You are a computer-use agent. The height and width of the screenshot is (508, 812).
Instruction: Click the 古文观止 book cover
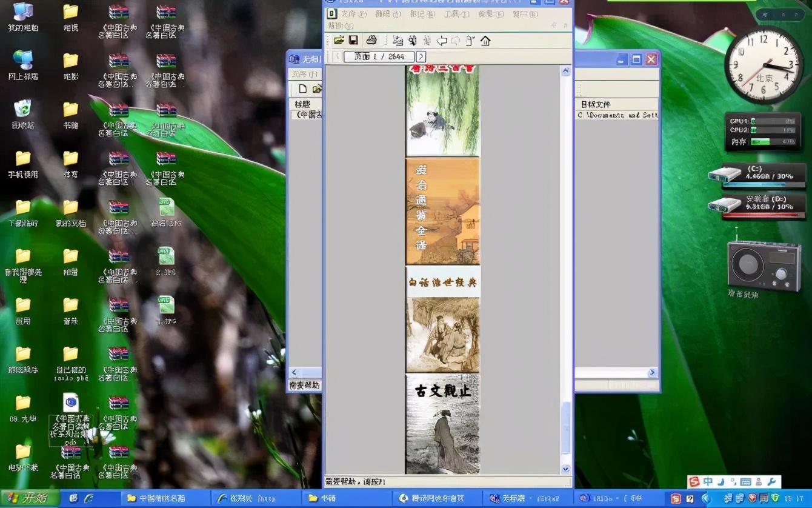442,424
